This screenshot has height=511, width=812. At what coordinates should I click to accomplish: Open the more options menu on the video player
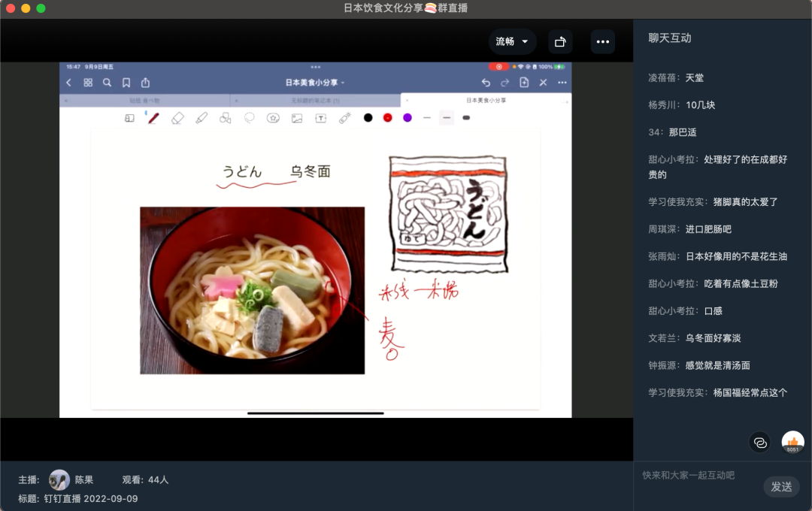[602, 42]
